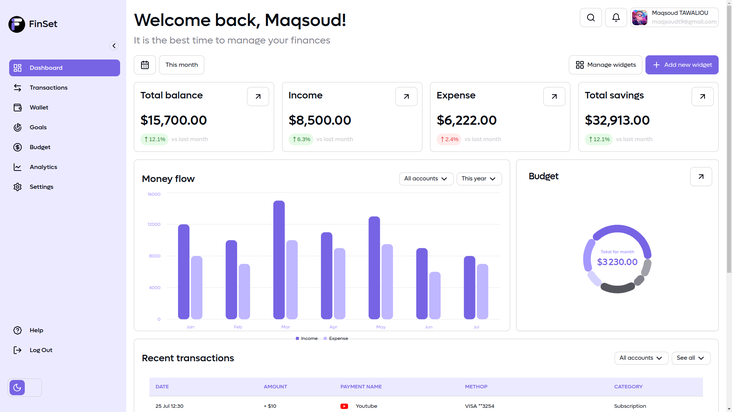Open Budget widget arrow icon
The width and height of the screenshot is (732, 412).
point(701,177)
